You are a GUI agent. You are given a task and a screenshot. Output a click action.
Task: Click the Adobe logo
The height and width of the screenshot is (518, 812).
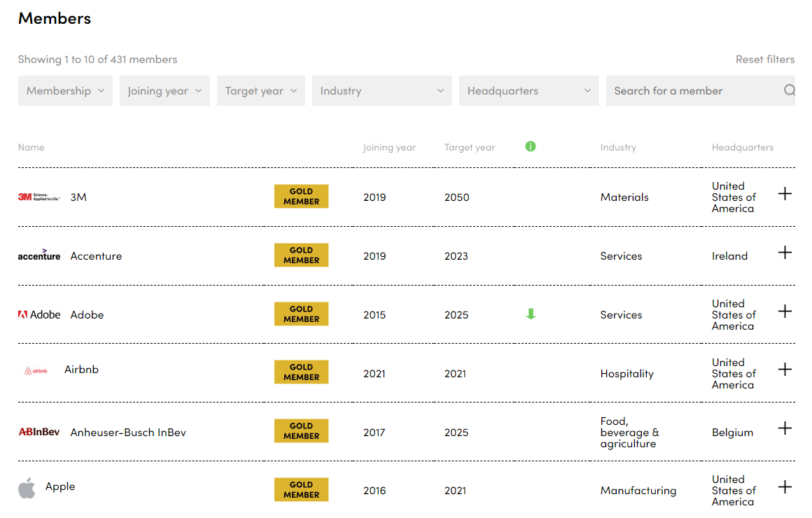(39, 314)
